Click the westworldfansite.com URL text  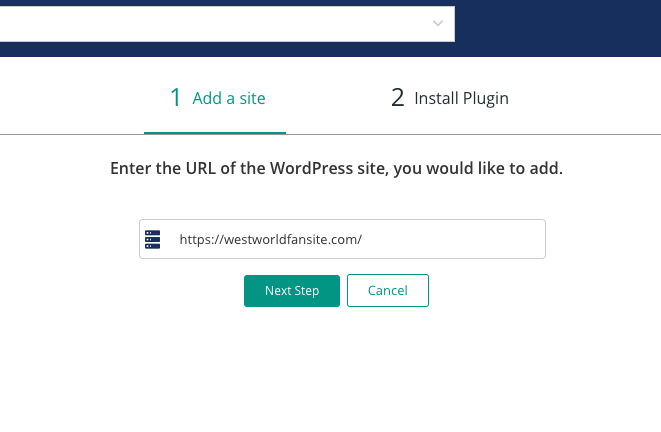pos(271,239)
